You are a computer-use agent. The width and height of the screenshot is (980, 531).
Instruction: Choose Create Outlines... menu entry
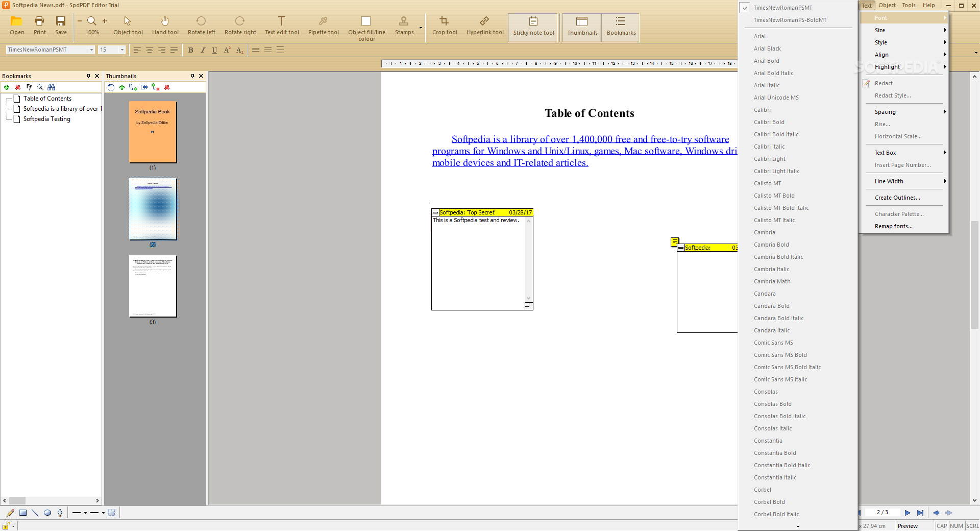904,198
